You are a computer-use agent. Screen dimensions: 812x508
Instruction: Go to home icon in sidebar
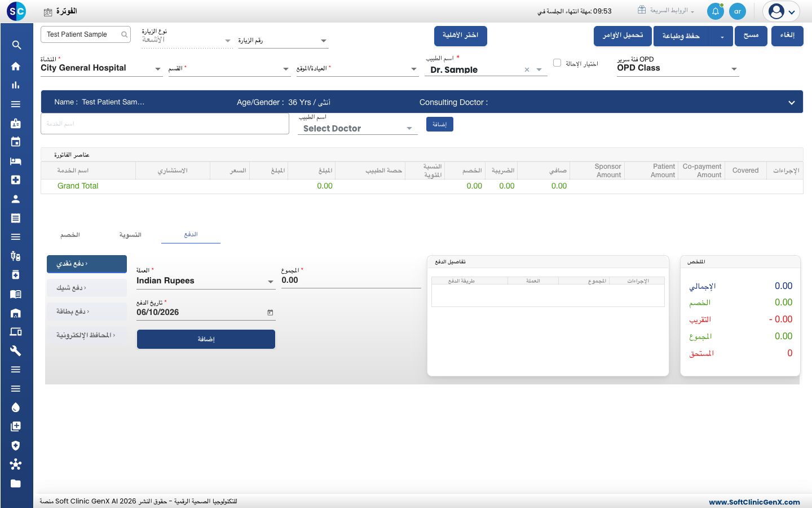(x=16, y=66)
